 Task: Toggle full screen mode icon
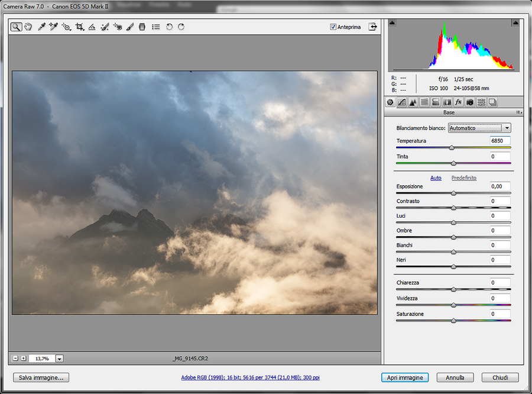373,27
